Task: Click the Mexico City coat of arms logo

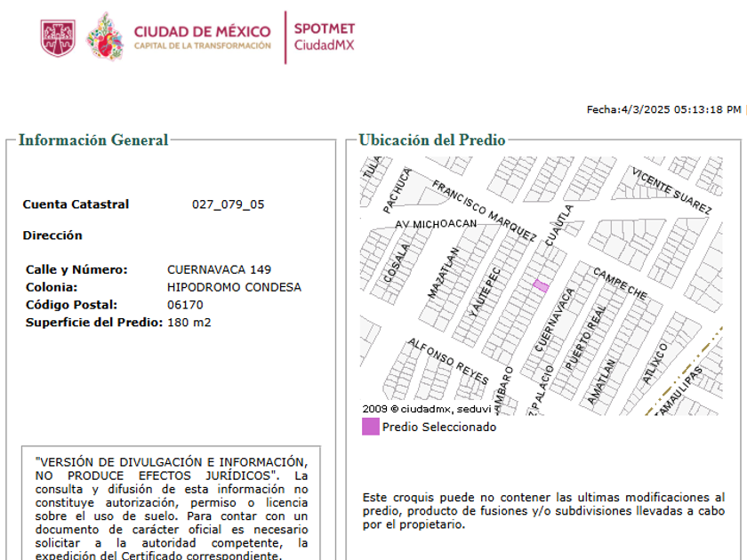Action: click(58, 38)
